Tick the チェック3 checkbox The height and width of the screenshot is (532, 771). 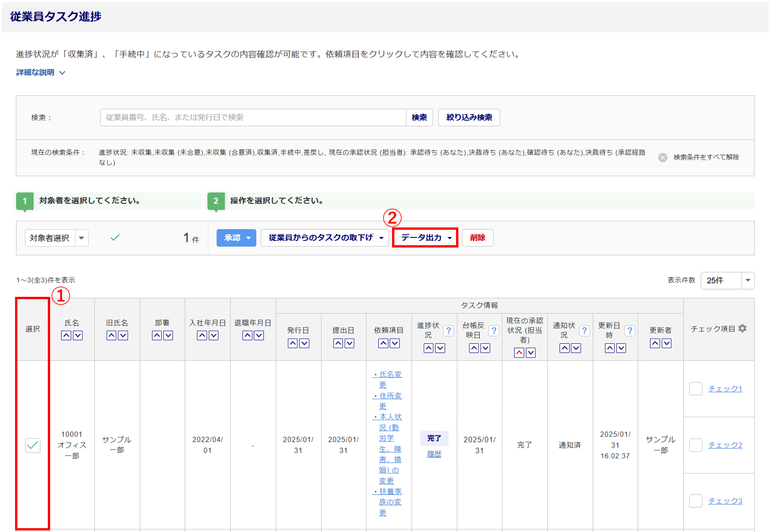[695, 501]
